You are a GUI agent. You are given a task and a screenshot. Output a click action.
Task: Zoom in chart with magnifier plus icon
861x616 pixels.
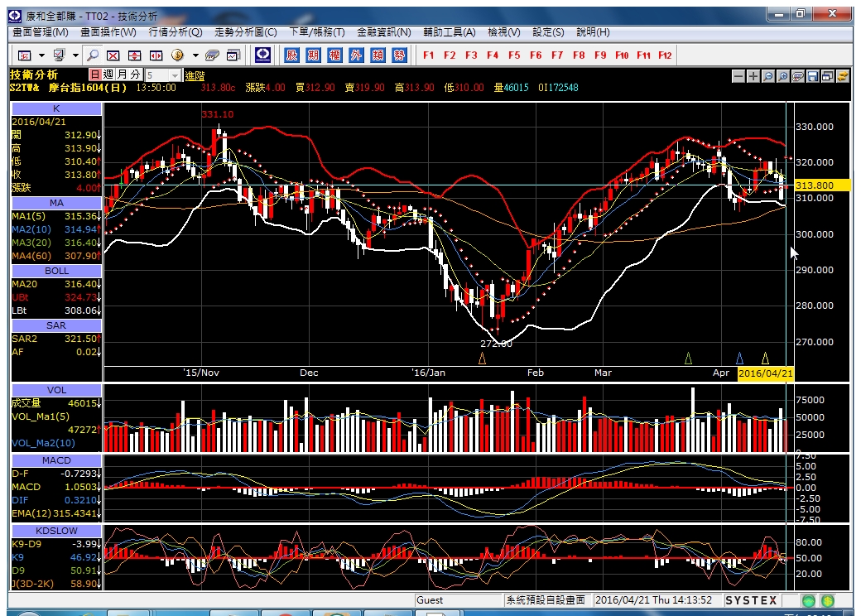(x=783, y=76)
